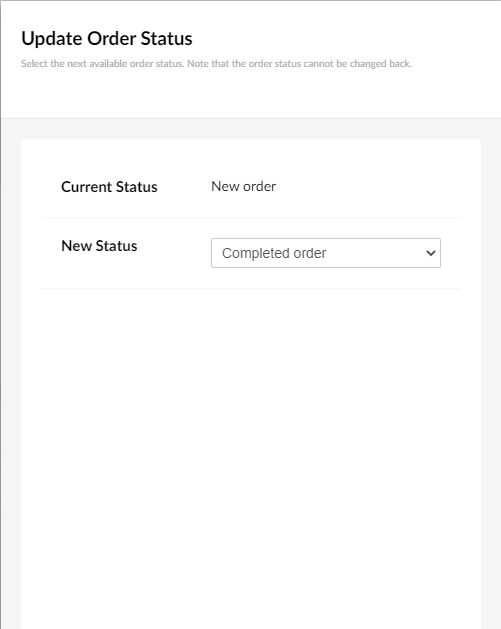Click the 'Current Status' label
This screenshot has width=501, height=629.
click(109, 187)
